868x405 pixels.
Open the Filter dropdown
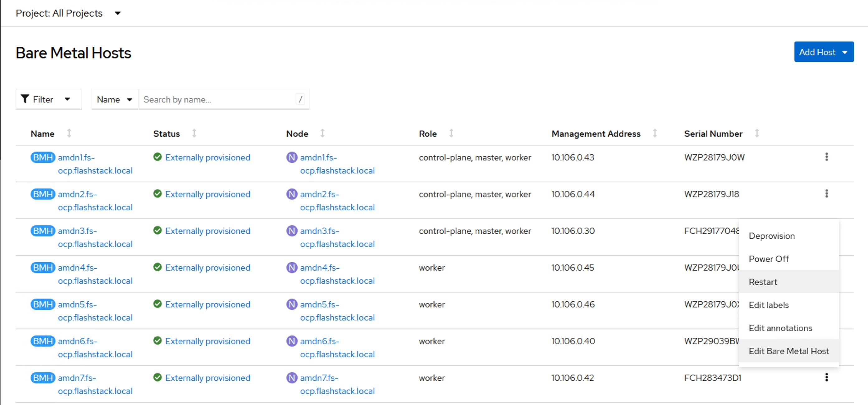click(x=48, y=99)
